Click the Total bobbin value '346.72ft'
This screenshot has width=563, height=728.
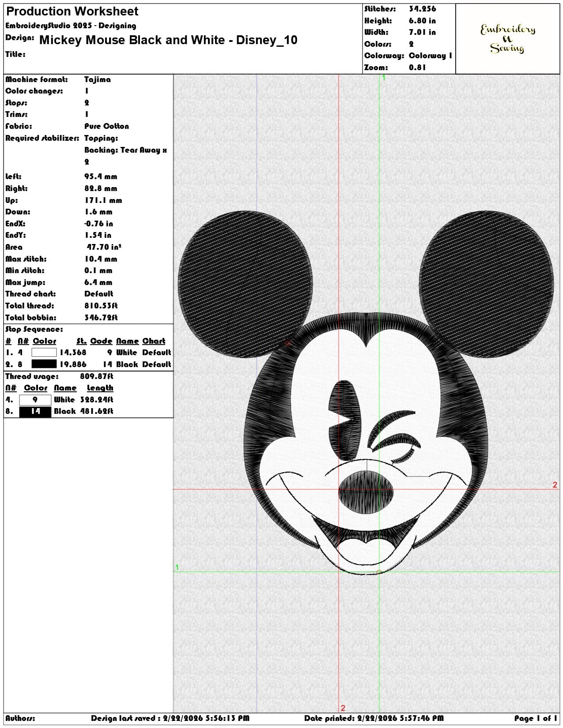tap(101, 318)
